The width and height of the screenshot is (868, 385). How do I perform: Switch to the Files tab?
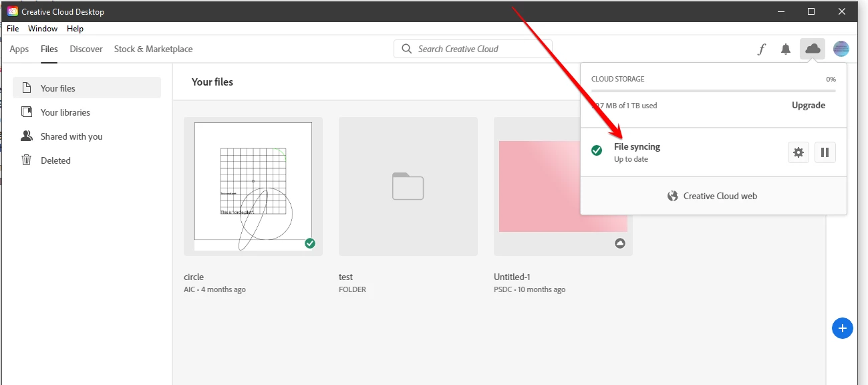[x=49, y=49]
